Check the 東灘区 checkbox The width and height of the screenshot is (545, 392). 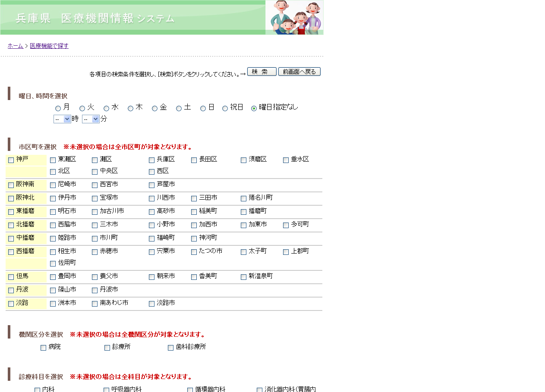tap(53, 160)
